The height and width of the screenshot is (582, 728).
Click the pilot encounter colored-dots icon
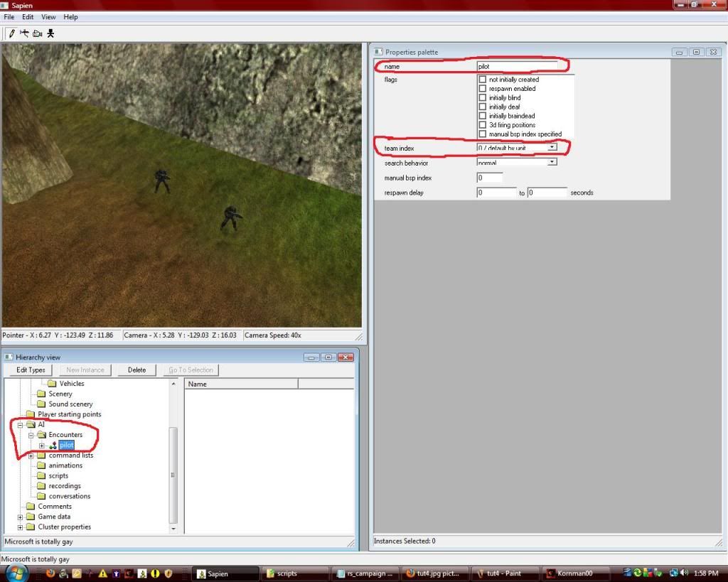(x=53, y=445)
